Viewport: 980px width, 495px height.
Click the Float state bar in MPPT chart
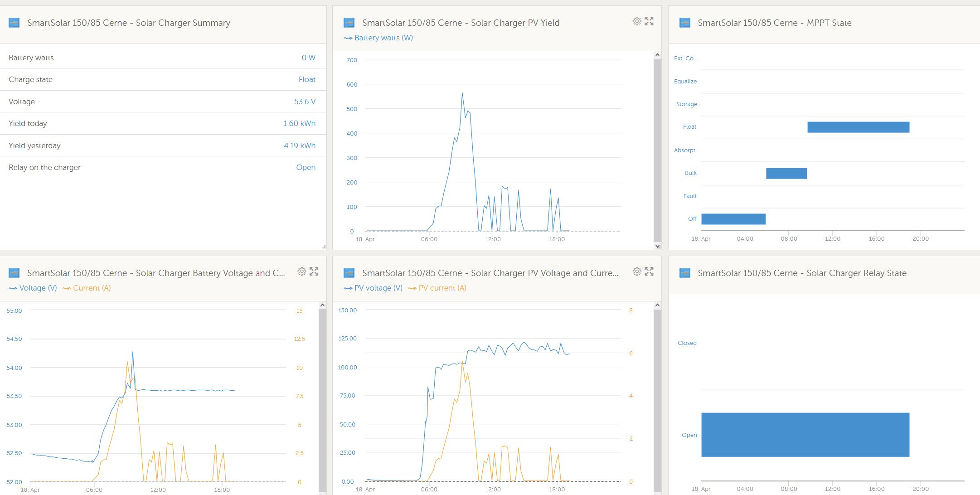tap(858, 127)
